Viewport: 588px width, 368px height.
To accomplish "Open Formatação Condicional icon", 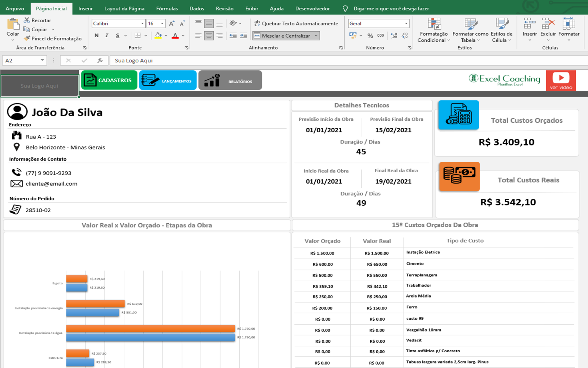I will tap(434, 24).
